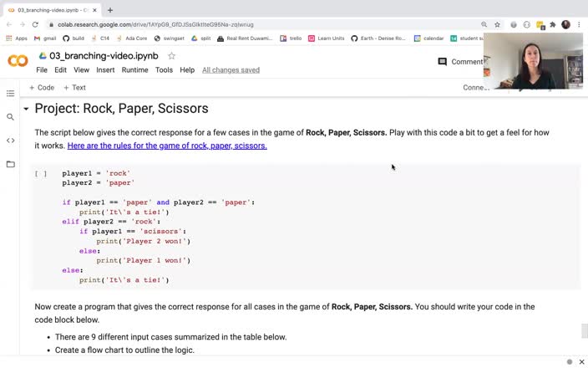Open the Insert menu
This screenshot has width=588, height=368.
coord(105,70)
